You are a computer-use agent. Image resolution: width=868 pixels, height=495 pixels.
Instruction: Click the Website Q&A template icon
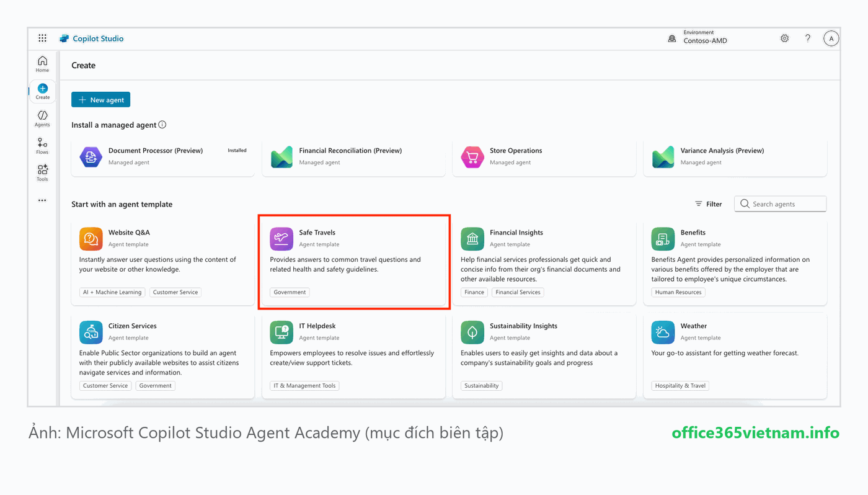(x=91, y=239)
